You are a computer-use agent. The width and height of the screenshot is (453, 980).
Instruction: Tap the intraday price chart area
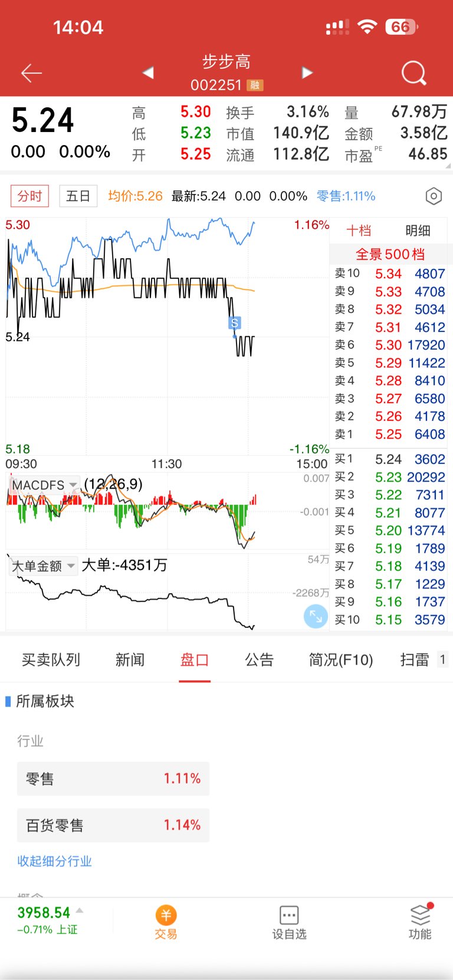coord(168,336)
